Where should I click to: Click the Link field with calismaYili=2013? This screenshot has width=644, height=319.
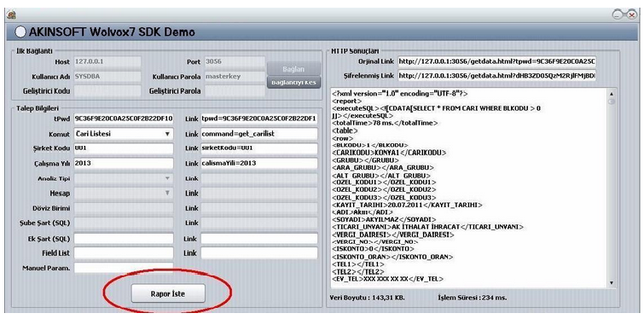point(259,163)
